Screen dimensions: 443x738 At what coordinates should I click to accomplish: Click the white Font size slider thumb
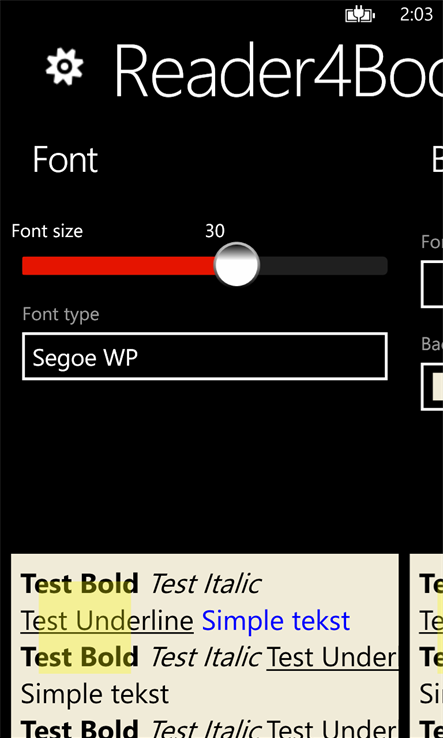coord(237,265)
